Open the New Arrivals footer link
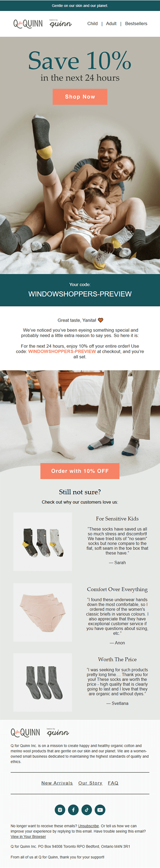160x868 pixels. click(x=57, y=783)
